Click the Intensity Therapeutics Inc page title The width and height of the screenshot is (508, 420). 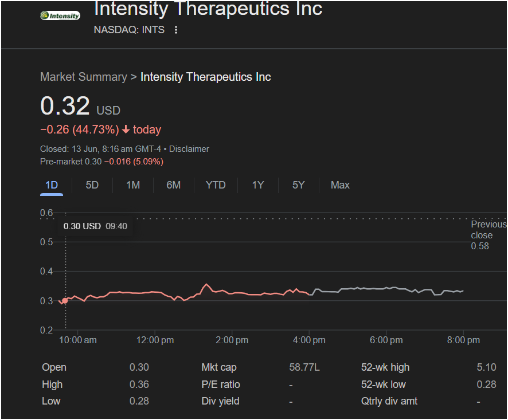(x=208, y=9)
